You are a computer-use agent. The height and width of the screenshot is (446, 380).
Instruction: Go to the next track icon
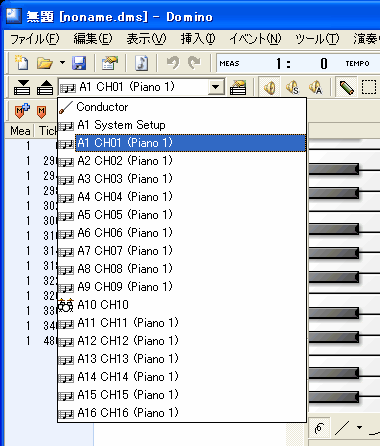tap(22, 88)
